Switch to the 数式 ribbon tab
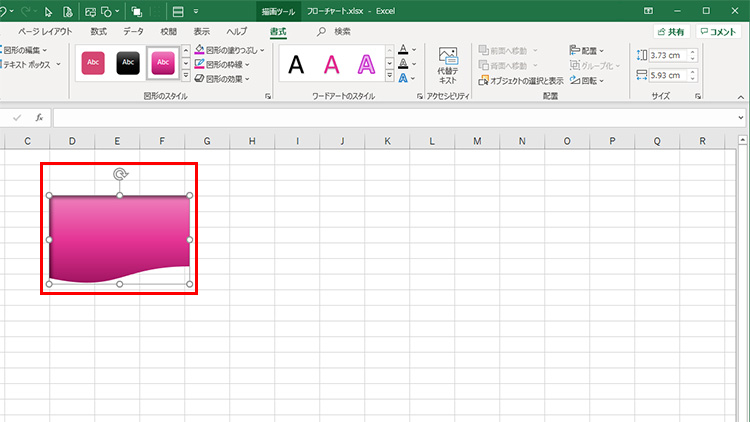Image resolution: width=750 pixels, height=422 pixels. coord(98,32)
